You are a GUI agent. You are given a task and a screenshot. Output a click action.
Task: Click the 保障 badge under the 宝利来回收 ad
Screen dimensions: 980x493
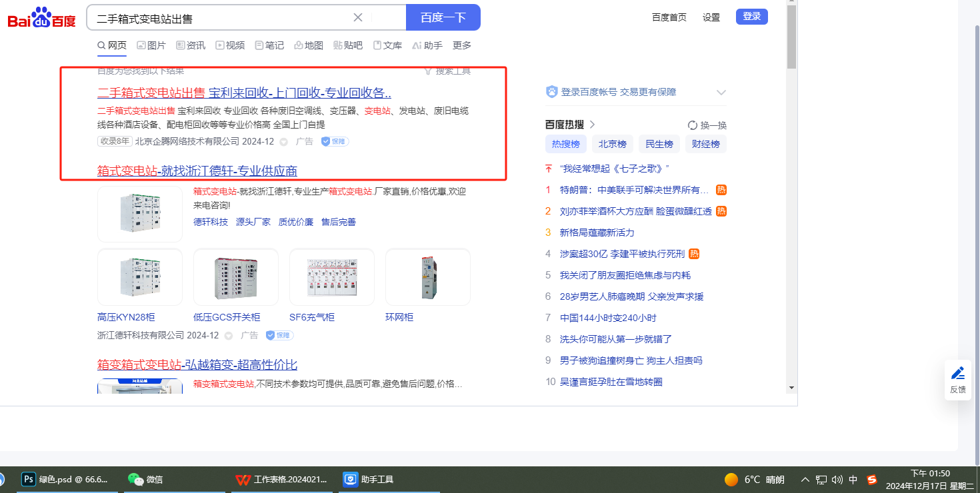335,141
